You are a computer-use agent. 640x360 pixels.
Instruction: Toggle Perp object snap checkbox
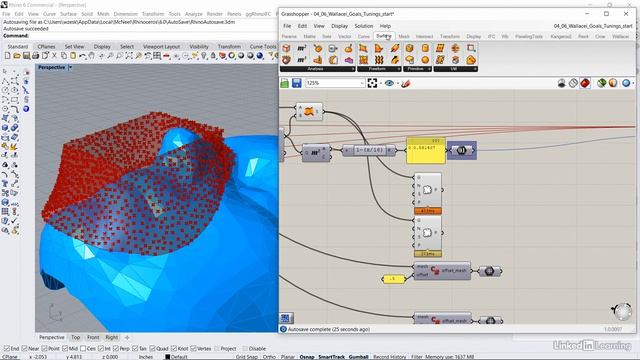116,349
